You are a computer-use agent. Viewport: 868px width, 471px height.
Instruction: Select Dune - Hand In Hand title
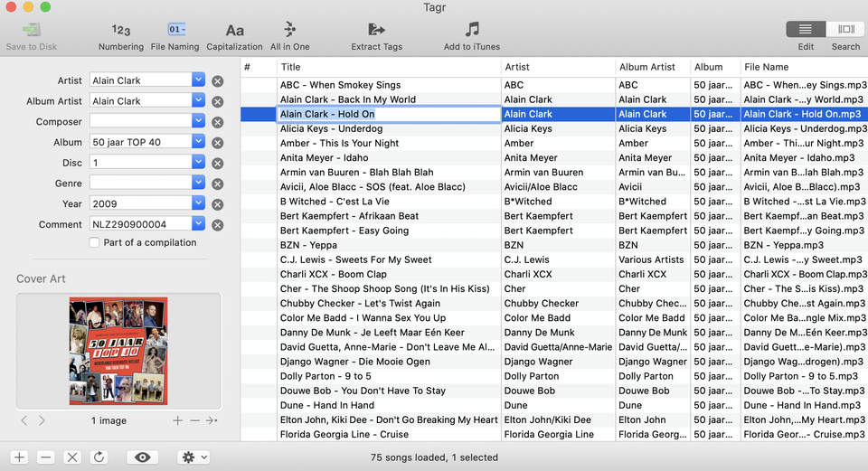tap(327, 405)
